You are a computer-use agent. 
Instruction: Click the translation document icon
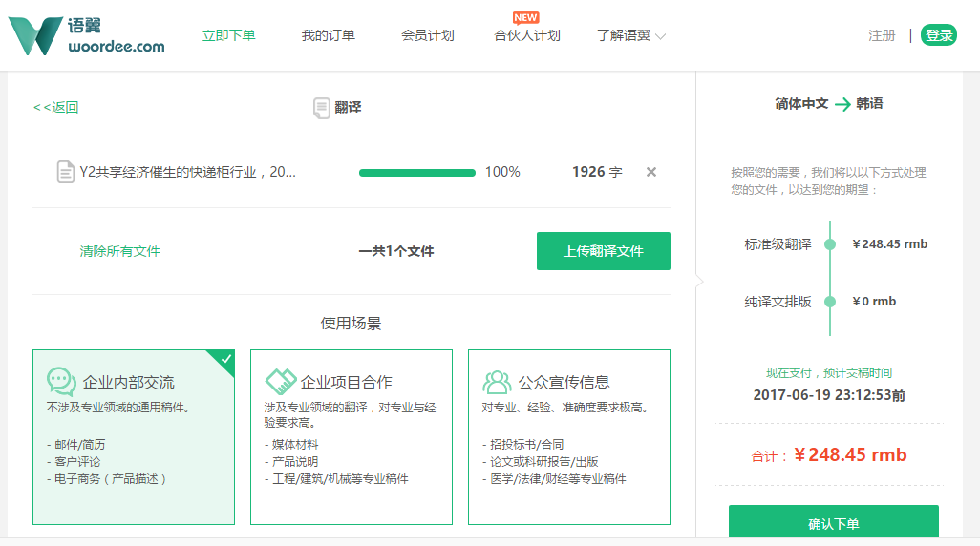[x=322, y=108]
